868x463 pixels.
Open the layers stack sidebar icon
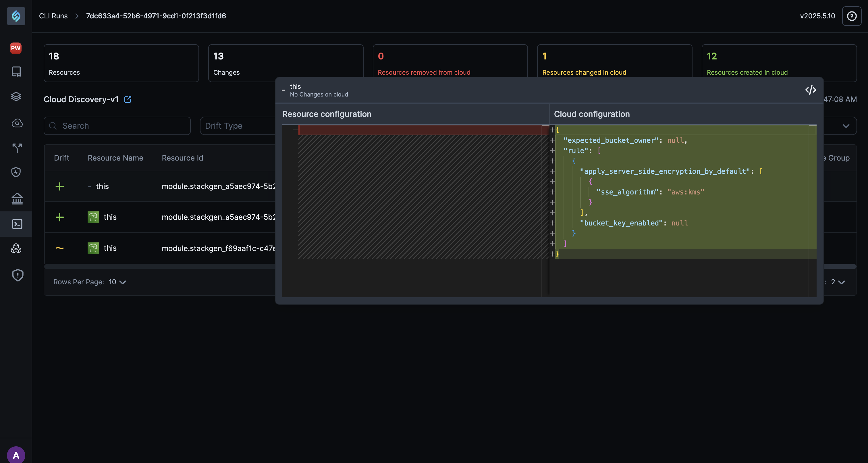tap(16, 97)
